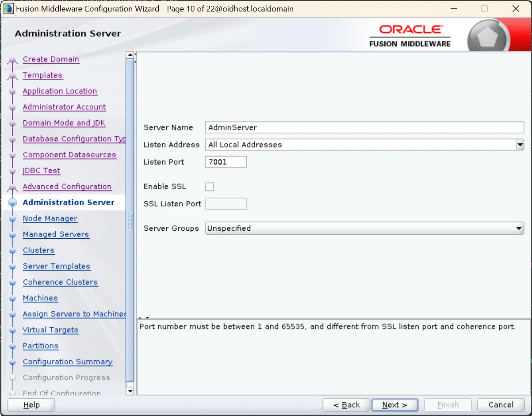Click the Templates step marker icon
The image size is (532, 416).
pos(13,77)
